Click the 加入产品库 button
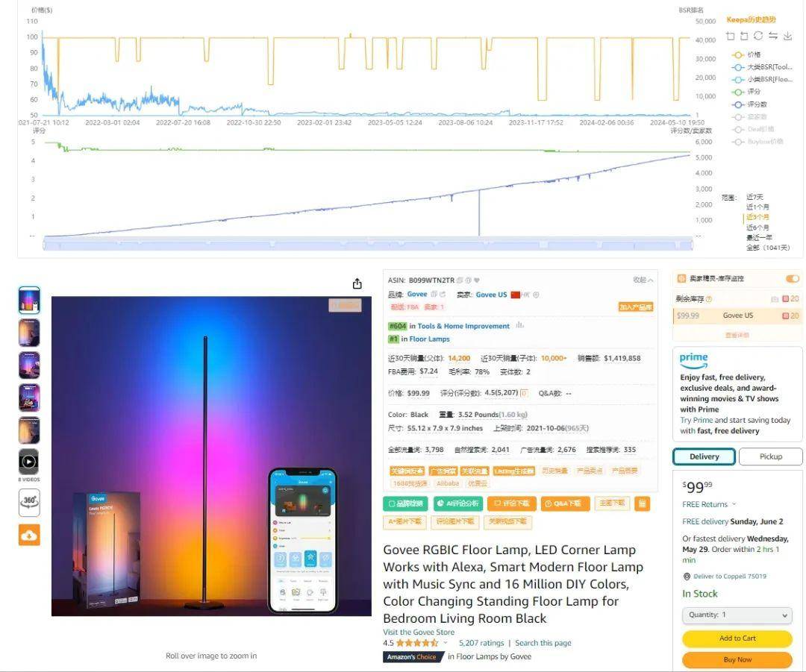Image resolution: width=806 pixels, height=672 pixels. click(x=635, y=307)
